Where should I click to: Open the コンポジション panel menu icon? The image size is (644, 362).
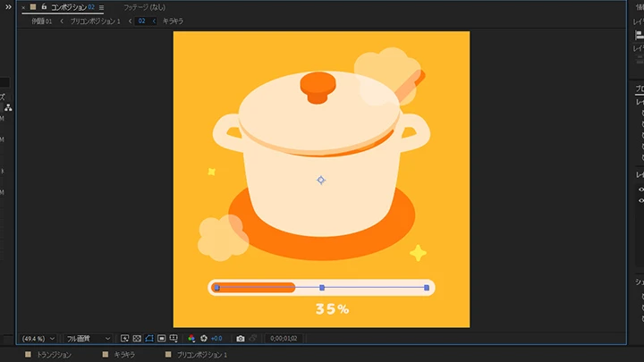(101, 7)
